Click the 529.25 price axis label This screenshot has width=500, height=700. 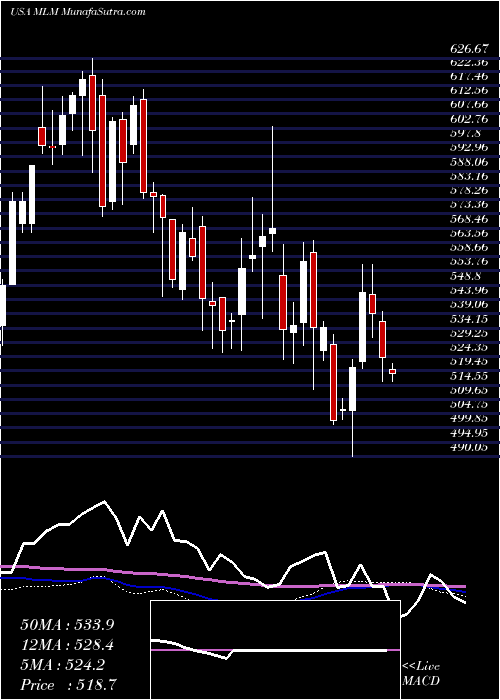click(470, 333)
